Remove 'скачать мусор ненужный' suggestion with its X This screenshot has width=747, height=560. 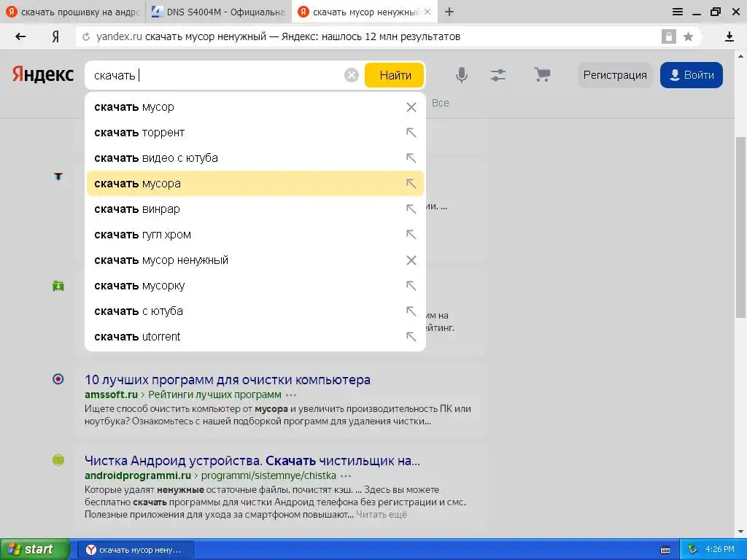411,260
